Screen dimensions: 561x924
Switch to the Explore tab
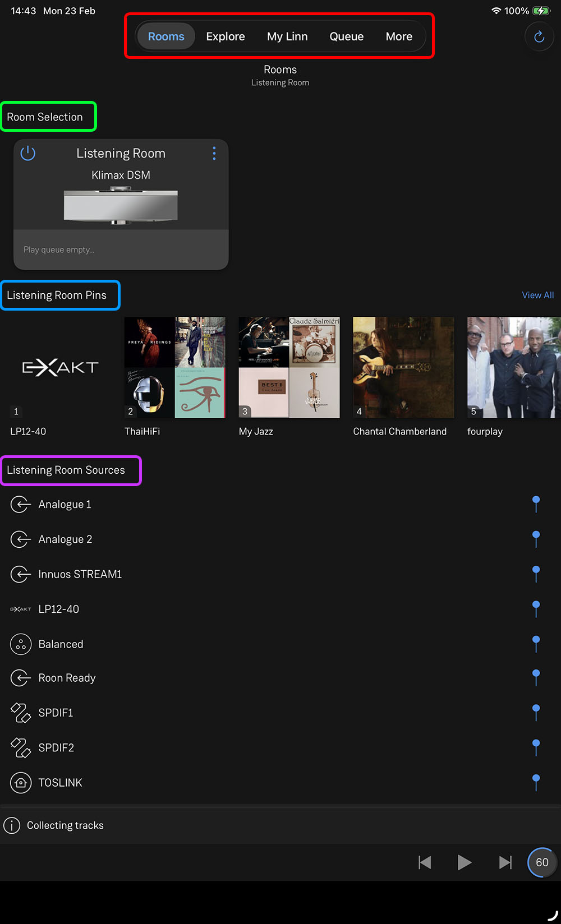click(225, 36)
